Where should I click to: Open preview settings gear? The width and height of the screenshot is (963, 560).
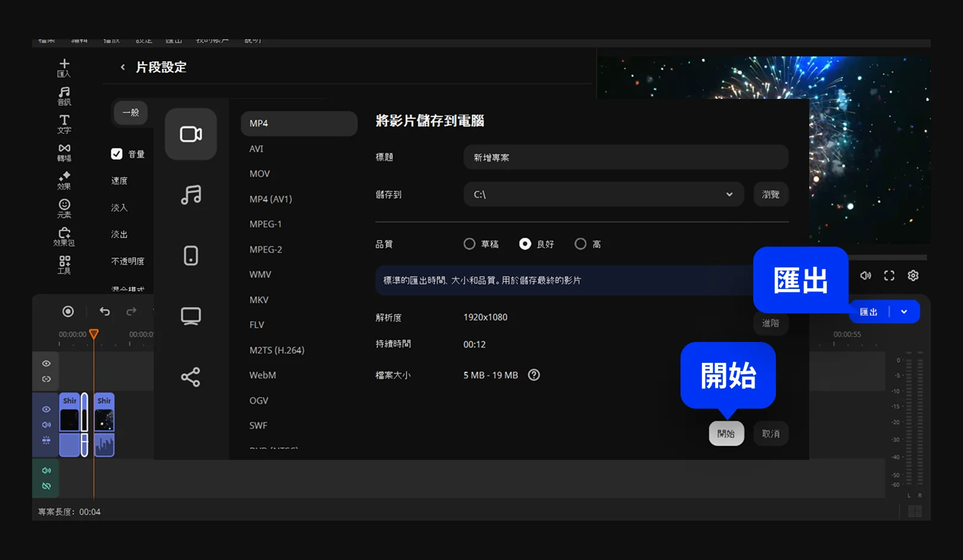tap(913, 275)
